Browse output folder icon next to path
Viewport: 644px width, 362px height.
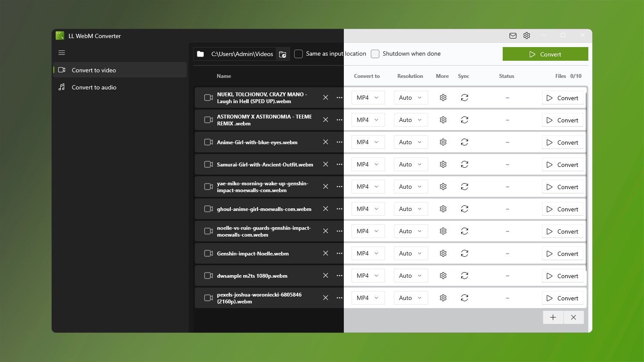pos(283,54)
